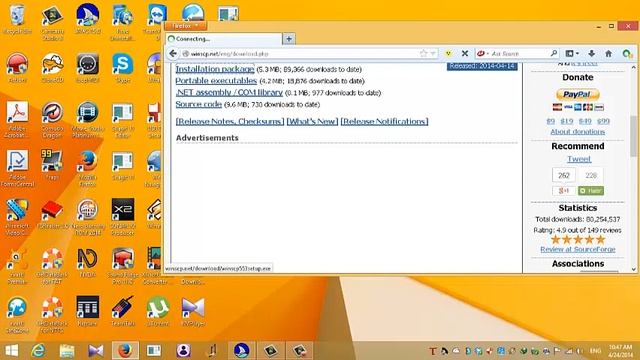The width and height of the screenshot is (640, 360).
Task: Open Release Notes, Checksums link
Action: tap(230, 121)
